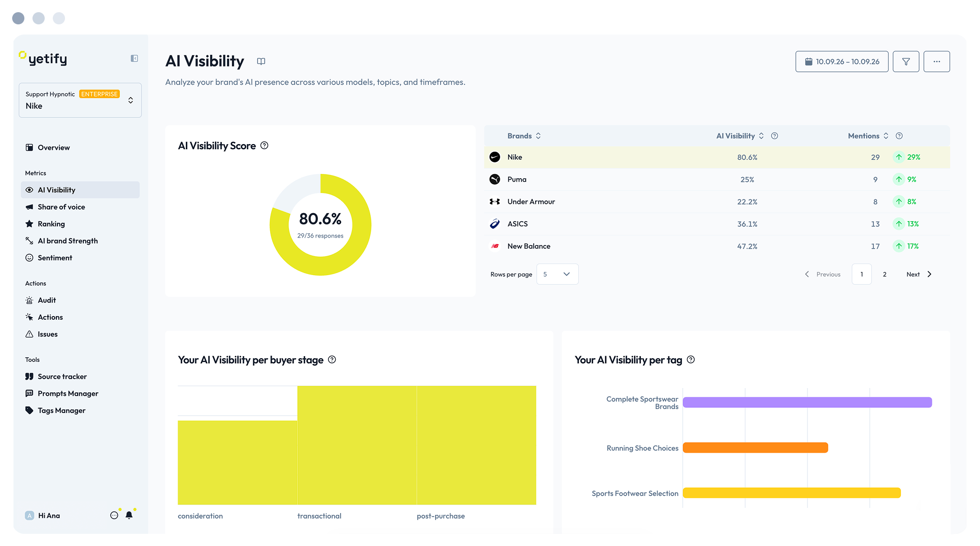Click the purple Complete Sportswear Brands bar
Viewport: 980px width, 546px height.
807,402
